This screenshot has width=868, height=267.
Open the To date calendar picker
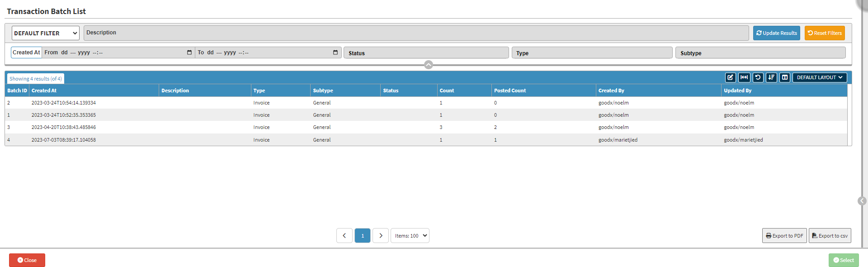pos(335,52)
